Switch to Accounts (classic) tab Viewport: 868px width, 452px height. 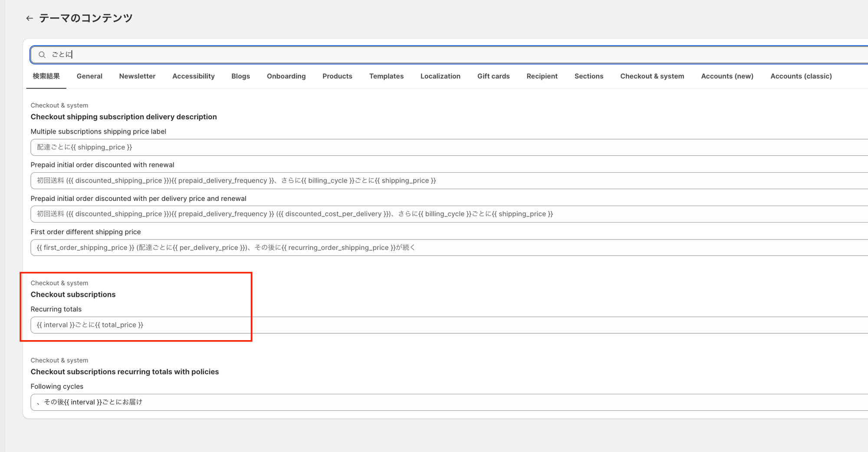(801, 76)
